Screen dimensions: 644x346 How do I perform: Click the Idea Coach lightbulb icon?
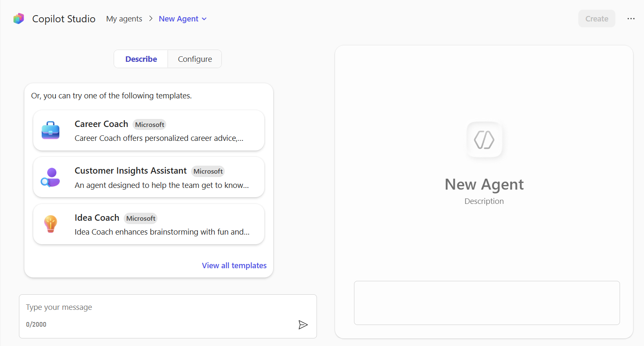click(x=50, y=224)
